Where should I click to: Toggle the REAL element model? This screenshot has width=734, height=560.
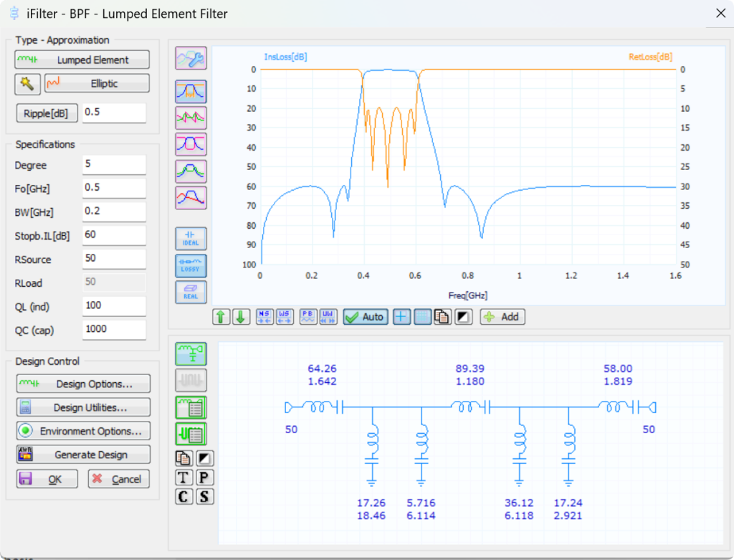pyautogui.click(x=191, y=292)
